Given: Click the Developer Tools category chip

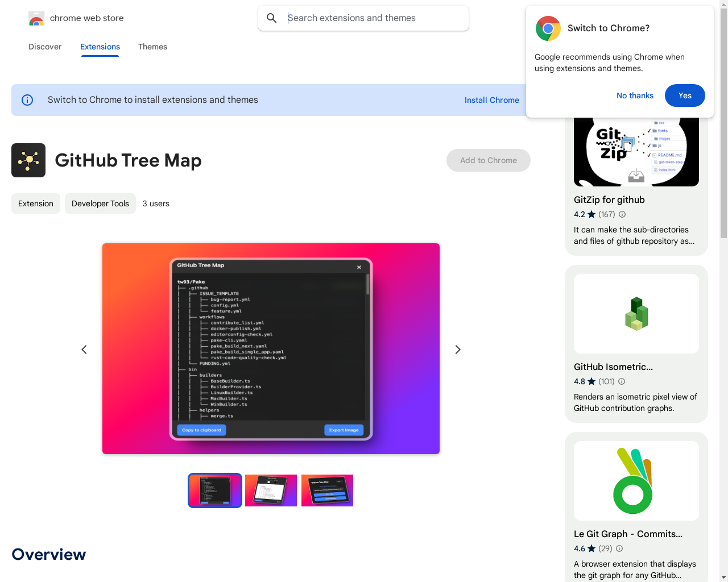Looking at the screenshot, I should click(100, 203).
